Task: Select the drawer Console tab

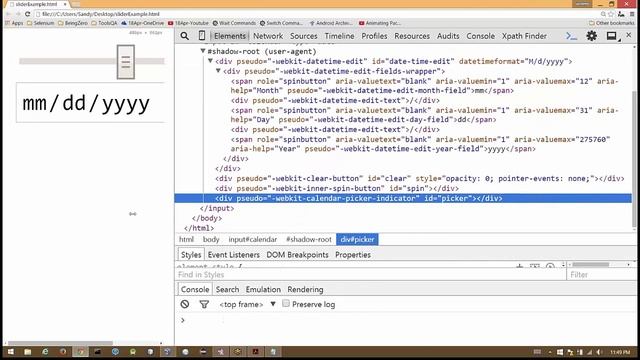Action: point(195,289)
